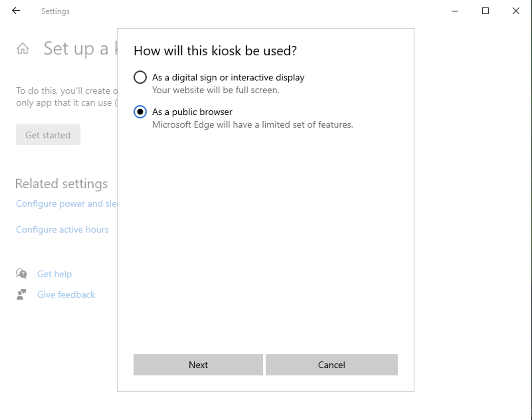Close the Settings window
This screenshot has height=420, width=532.
coord(516,11)
